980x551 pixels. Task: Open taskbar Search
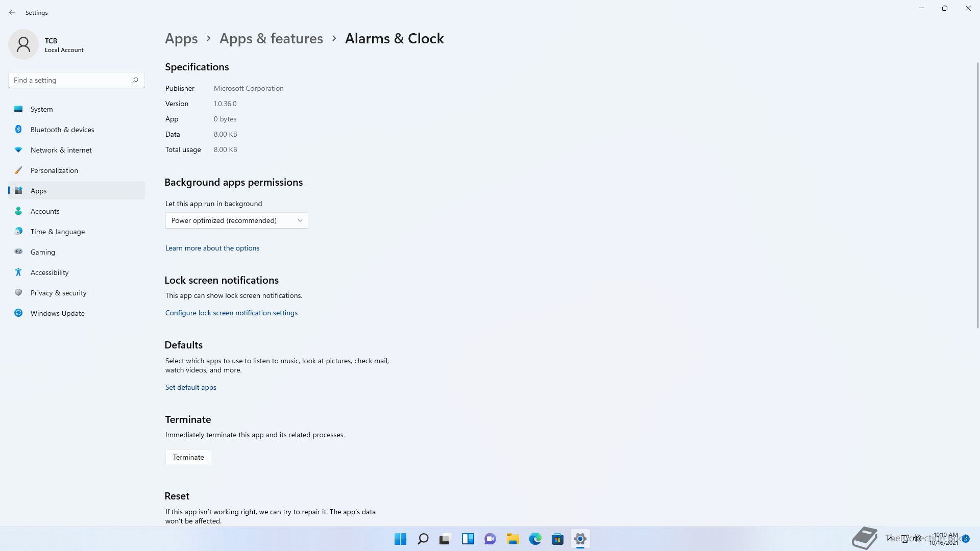pyautogui.click(x=423, y=539)
